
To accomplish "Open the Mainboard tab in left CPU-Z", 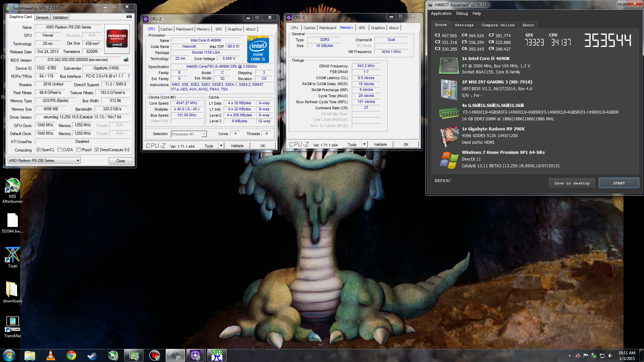I will pyautogui.click(x=184, y=29).
